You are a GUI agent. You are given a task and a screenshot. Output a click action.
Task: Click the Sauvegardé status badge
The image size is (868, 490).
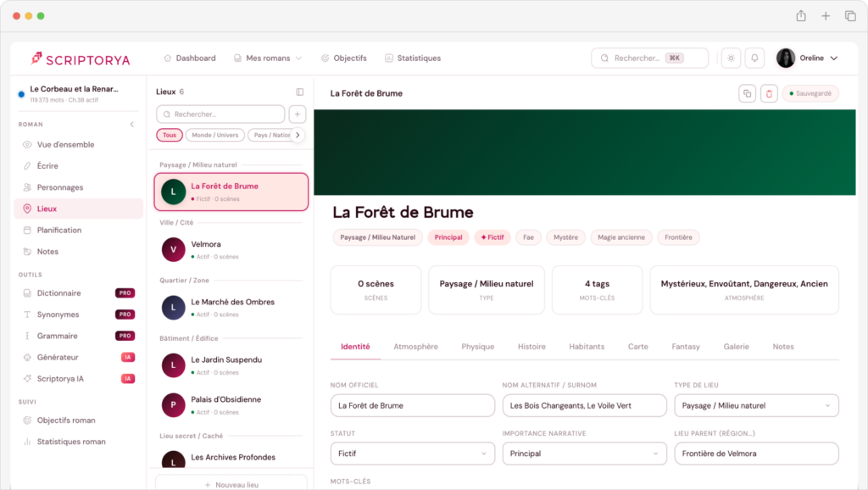810,93
